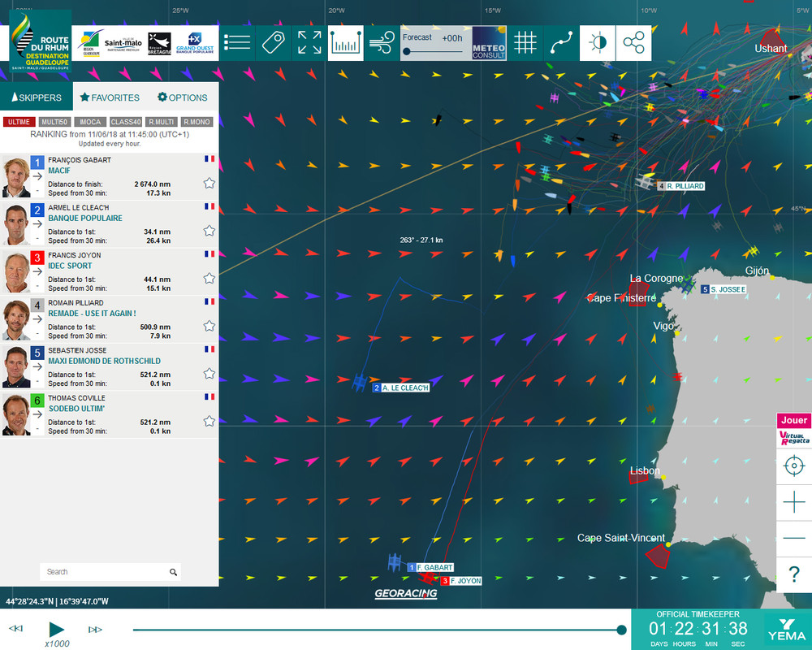Select the R.MULTI class filter
The height and width of the screenshot is (650, 812).
coord(161,122)
